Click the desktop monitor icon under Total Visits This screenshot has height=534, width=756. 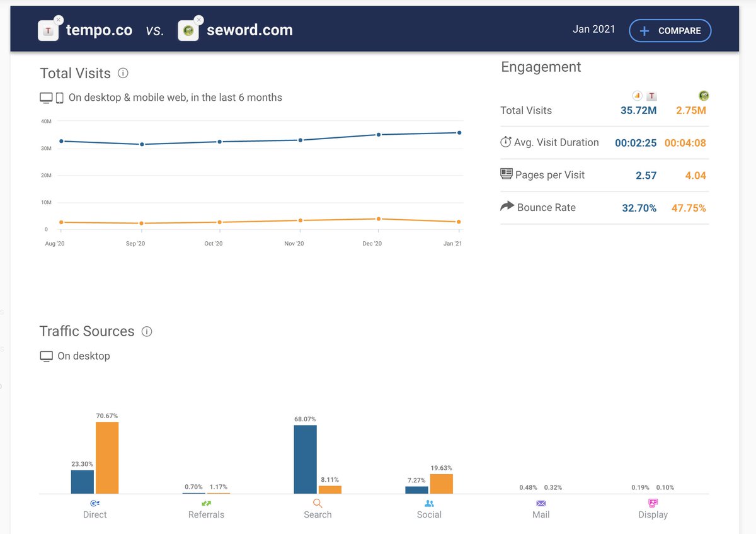pyautogui.click(x=46, y=98)
